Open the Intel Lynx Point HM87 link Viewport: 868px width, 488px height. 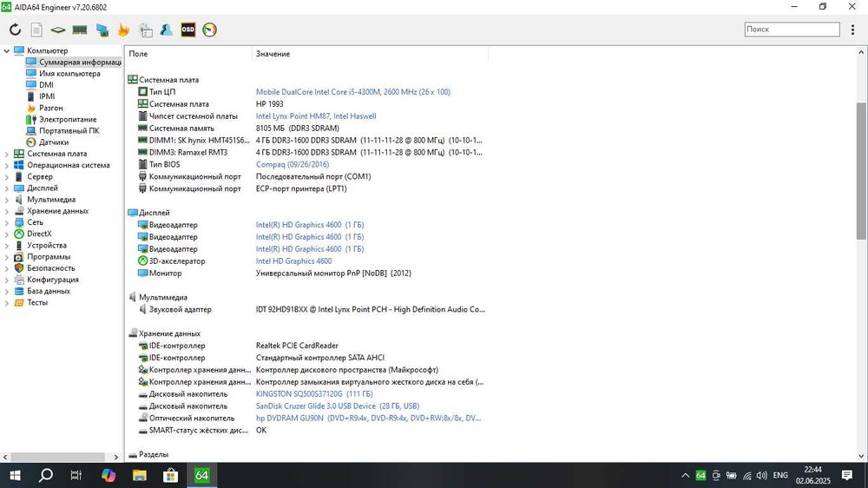coord(316,116)
